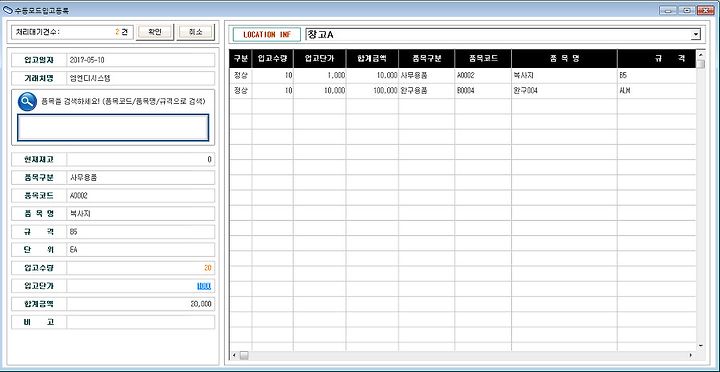Click the 입고수량 column header
The image size is (720, 372).
click(273, 59)
